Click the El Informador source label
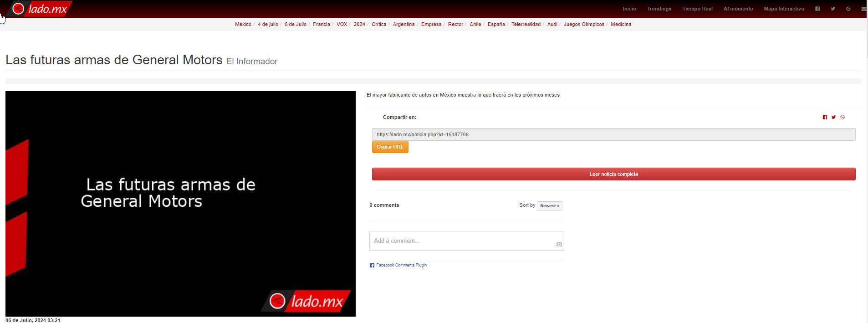This screenshot has width=868, height=323. click(x=252, y=62)
